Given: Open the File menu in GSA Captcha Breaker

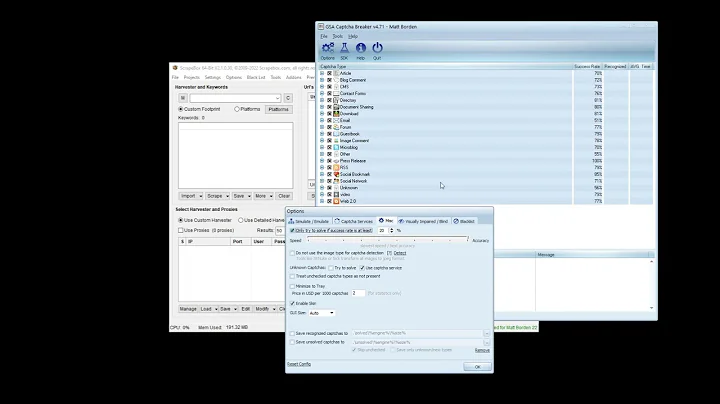Looking at the screenshot, I should 324,36.
